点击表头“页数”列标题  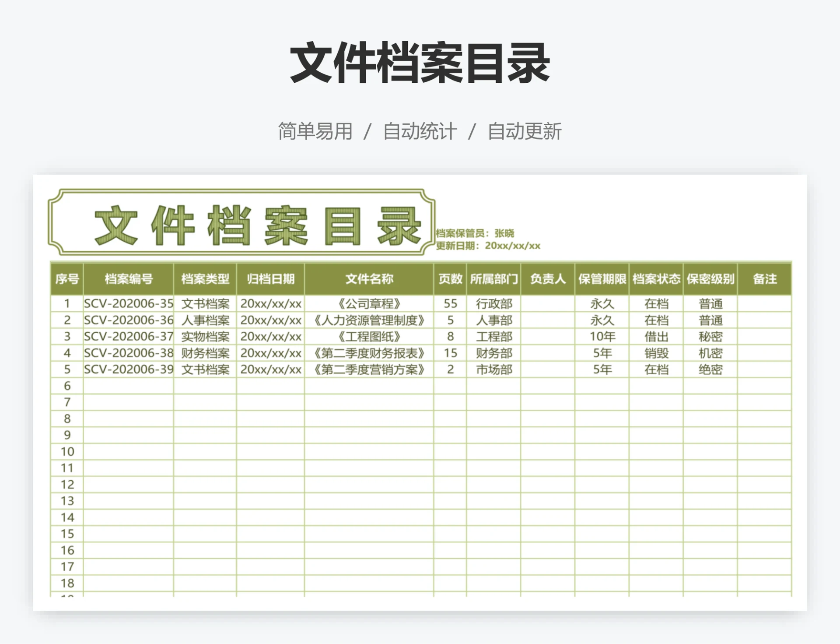(449, 279)
